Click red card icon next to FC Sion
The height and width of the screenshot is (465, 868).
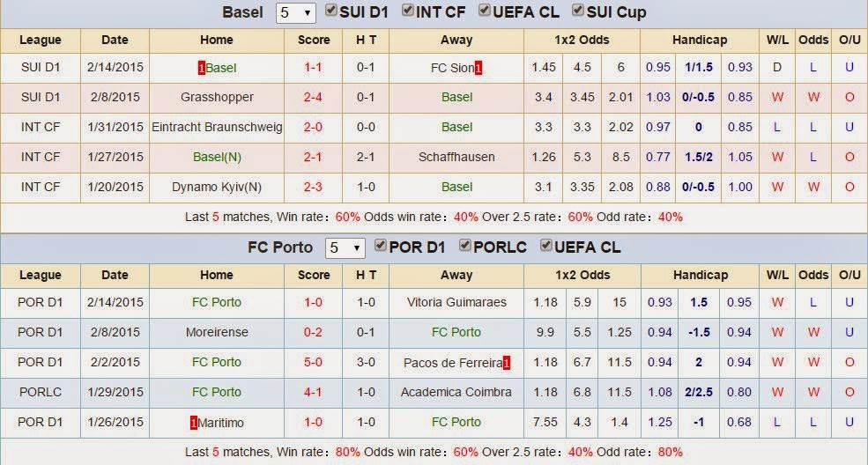point(478,68)
